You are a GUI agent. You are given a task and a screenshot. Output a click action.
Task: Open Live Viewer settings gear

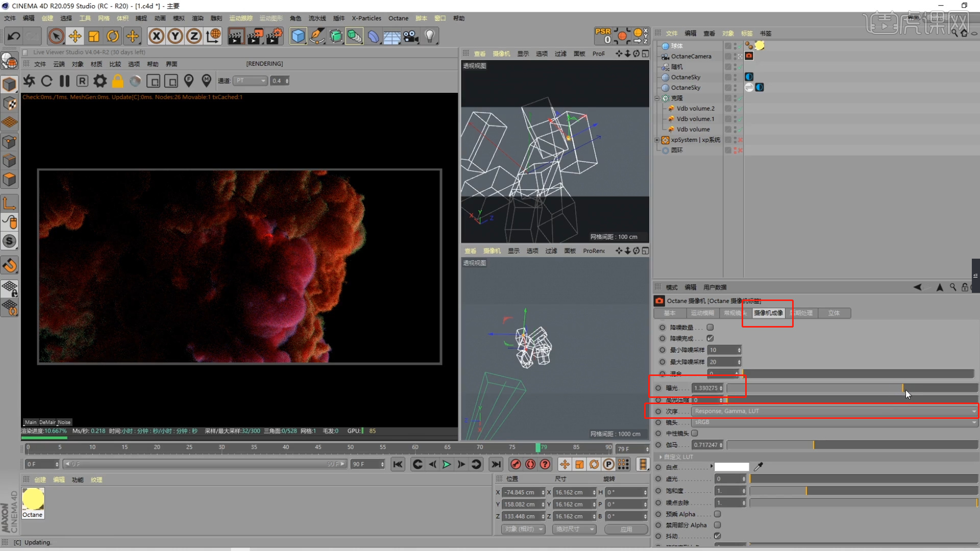click(x=100, y=81)
